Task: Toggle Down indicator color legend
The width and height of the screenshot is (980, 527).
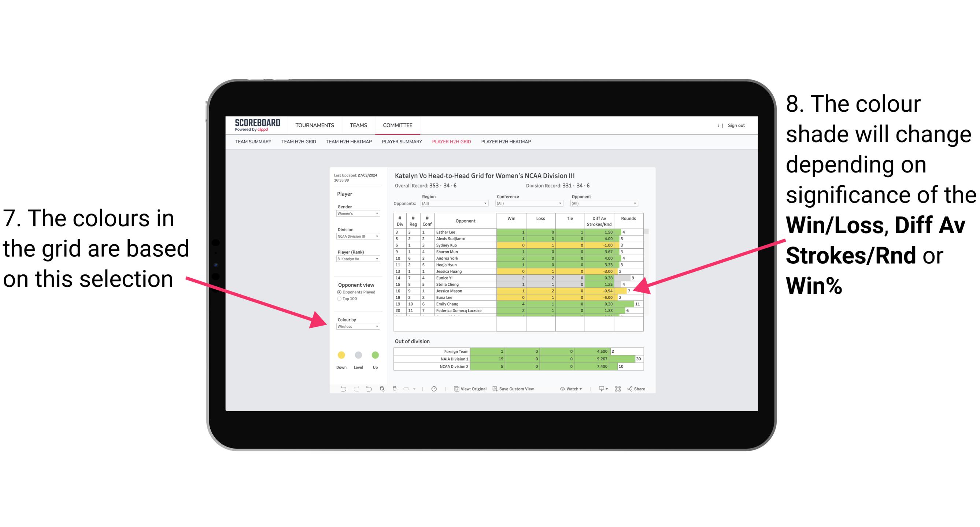Action: coord(341,355)
